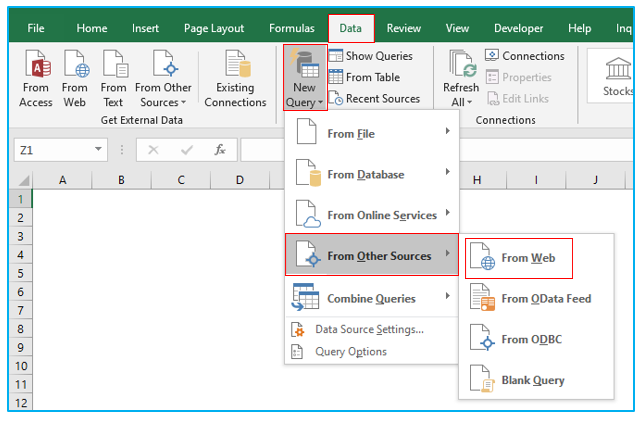Open the From Other Sources ribbon dropdown
The height and width of the screenshot is (421, 643).
tap(163, 79)
